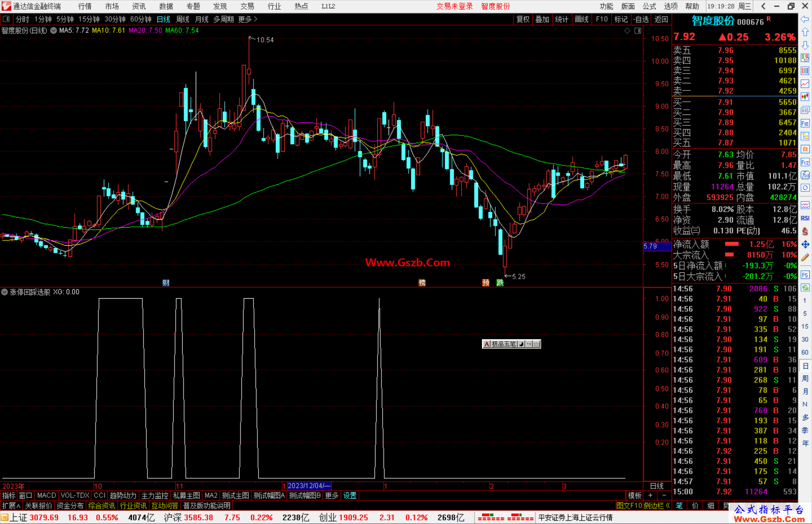Open the 资讯 menu
Viewport: 812px width, 524px height.
click(x=139, y=6)
